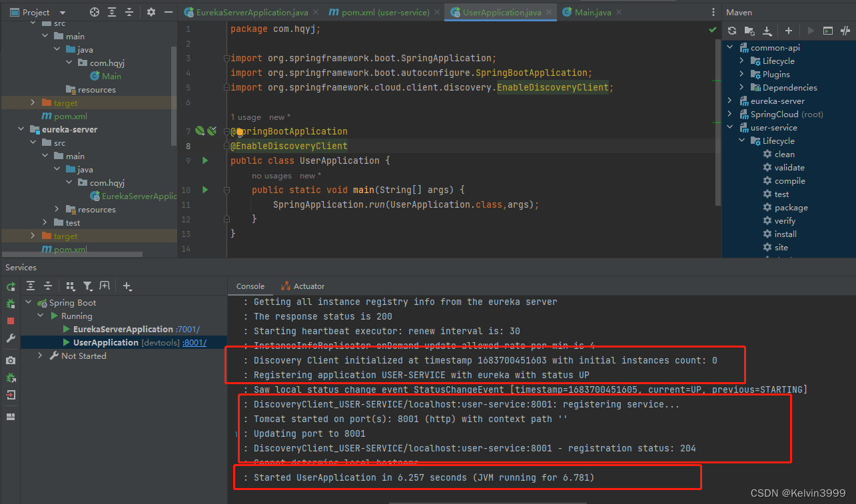This screenshot has width=856, height=504.
Task: Select Maven lifecycle goal clean
Action: (784, 154)
